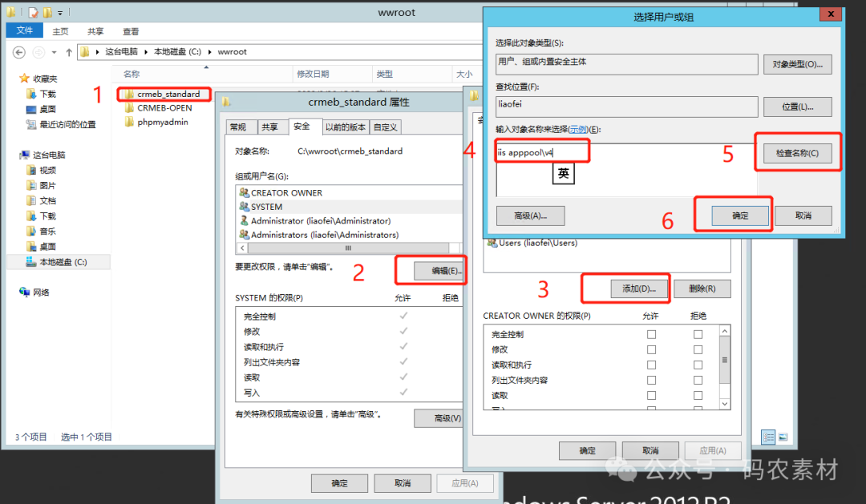Viewport: 866px width, 504px height.
Task: Click the Explorer back arrow button
Action: (x=19, y=52)
